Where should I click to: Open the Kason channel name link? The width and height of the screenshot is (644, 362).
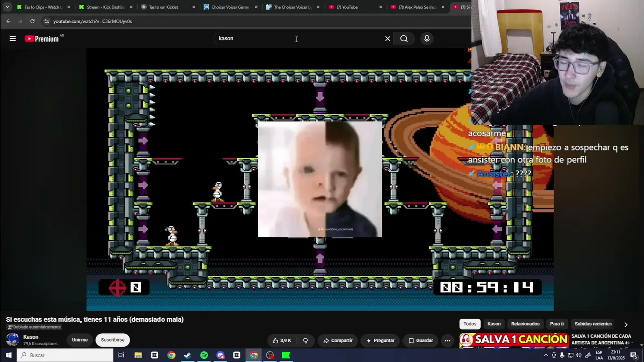coord(31,337)
